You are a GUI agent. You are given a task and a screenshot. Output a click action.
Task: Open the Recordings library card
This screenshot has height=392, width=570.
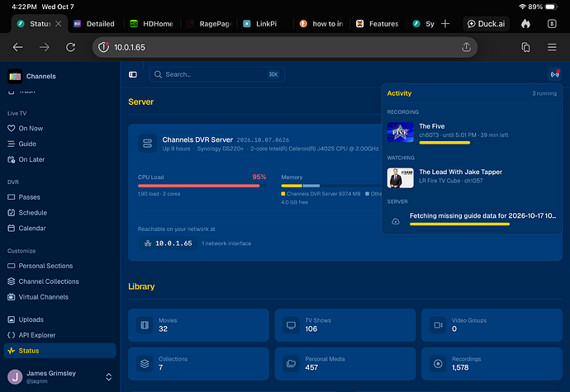pos(492,364)
